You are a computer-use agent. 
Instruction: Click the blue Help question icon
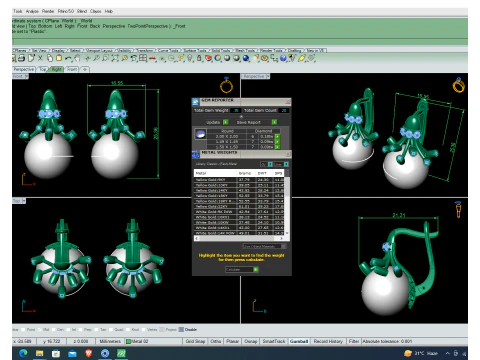click(283, 58)
